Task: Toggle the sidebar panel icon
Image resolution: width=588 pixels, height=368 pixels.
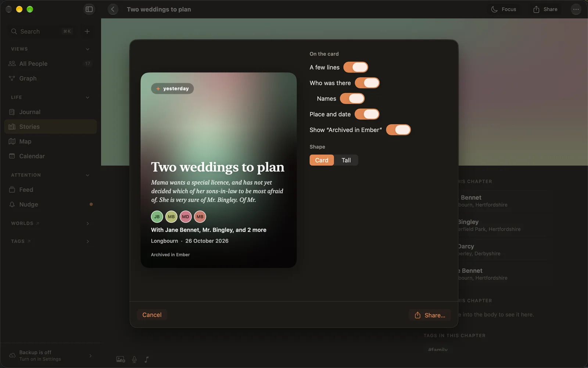Action: (x=89, y=9)
